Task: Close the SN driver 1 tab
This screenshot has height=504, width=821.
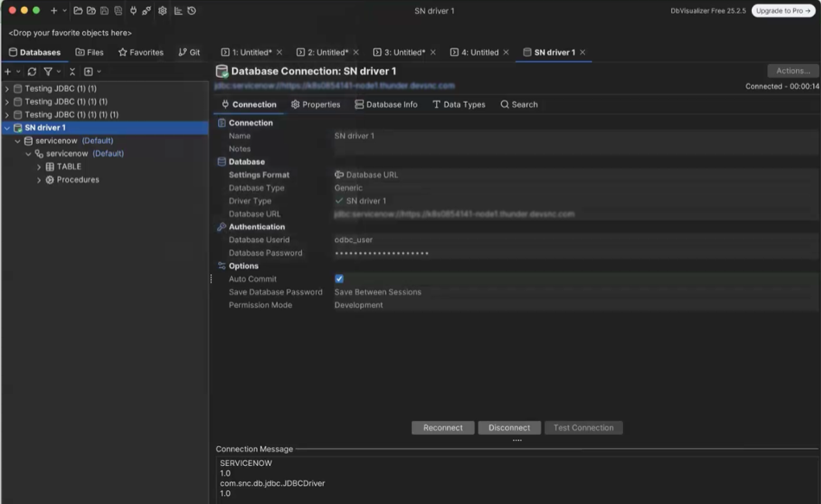Action: (x=583, y=53)
